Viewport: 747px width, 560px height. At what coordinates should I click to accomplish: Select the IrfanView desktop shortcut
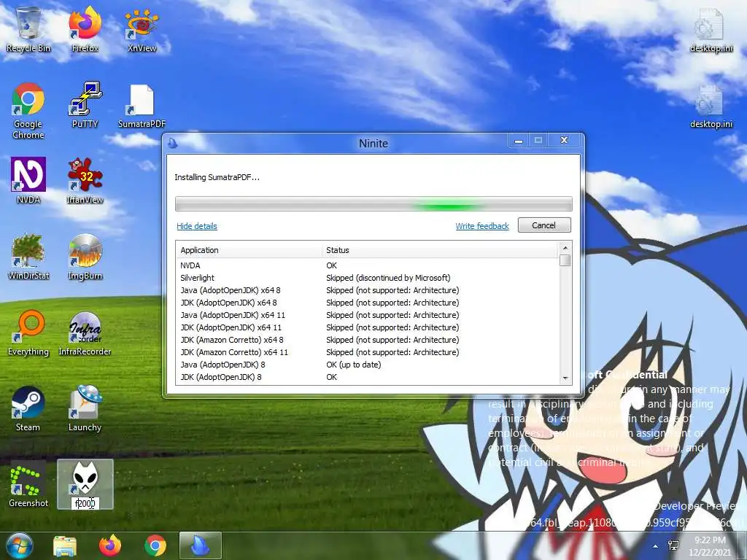click(85, 181)
